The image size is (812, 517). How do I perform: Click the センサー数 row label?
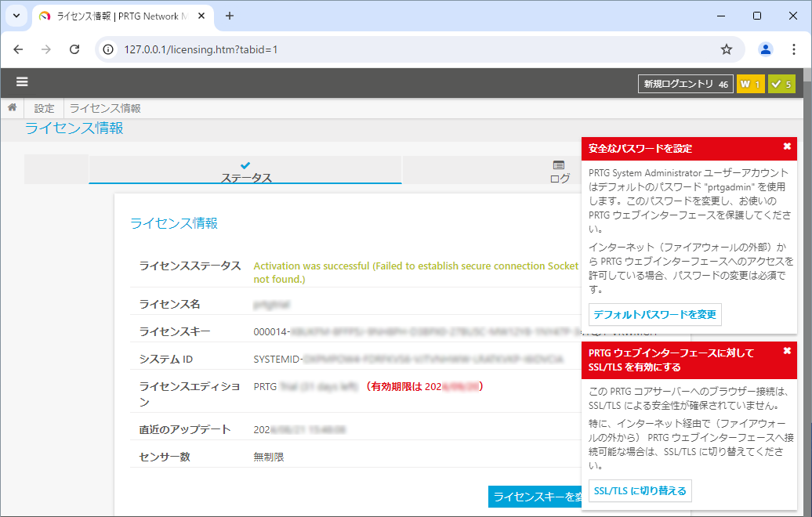[164, 457]
